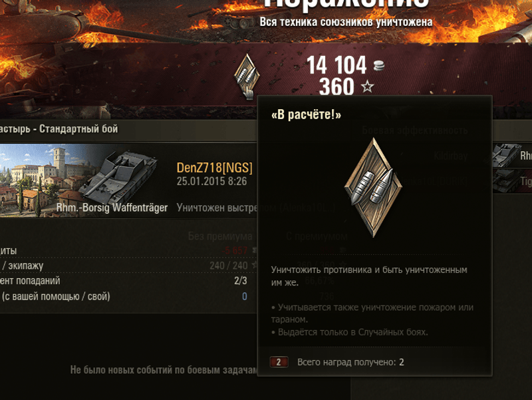Click the «Всего наград получено: 2» text
This screenshot has width=532, height=400.
(x=350, y=362)
